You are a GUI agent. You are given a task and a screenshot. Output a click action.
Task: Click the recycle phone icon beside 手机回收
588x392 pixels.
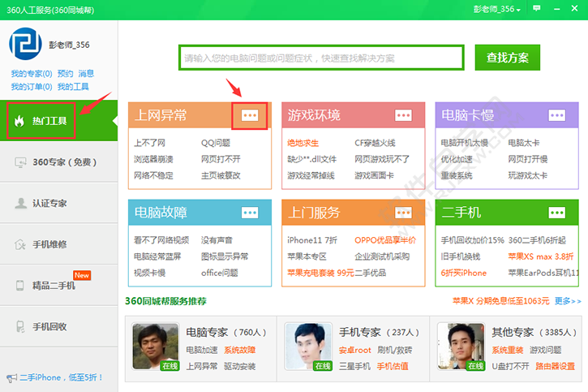point(20,326)
